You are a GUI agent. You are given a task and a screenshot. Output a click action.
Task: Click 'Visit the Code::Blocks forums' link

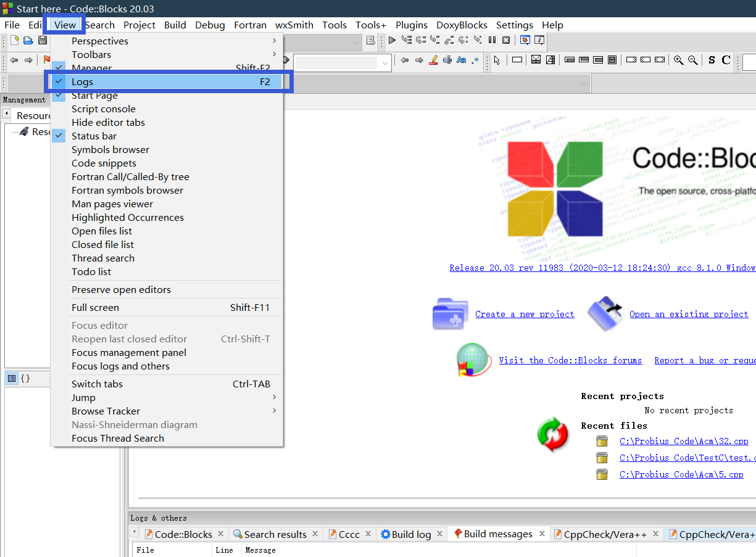coord(570,360)
